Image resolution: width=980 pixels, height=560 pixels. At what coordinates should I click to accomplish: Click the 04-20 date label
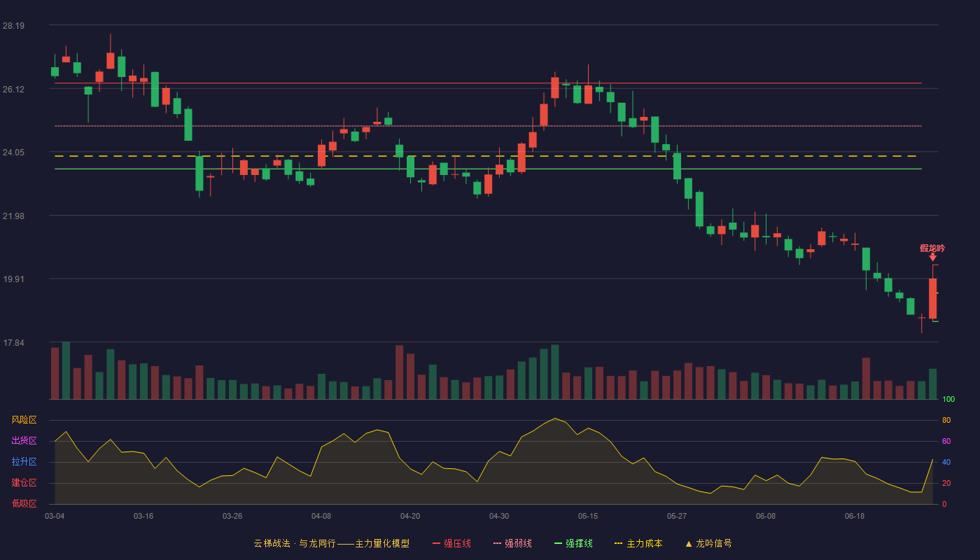coord(410,516)
